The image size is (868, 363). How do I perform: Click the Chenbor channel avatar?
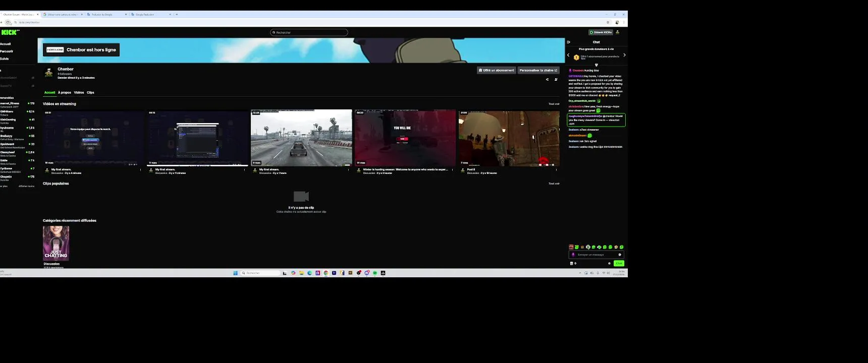coord(49,73)
